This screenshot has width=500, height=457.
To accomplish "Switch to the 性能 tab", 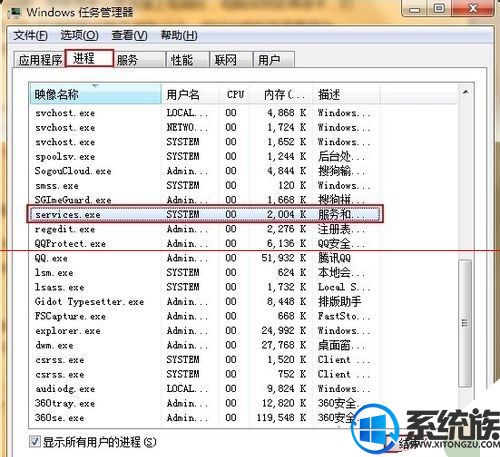I will (x=188, y=60).
